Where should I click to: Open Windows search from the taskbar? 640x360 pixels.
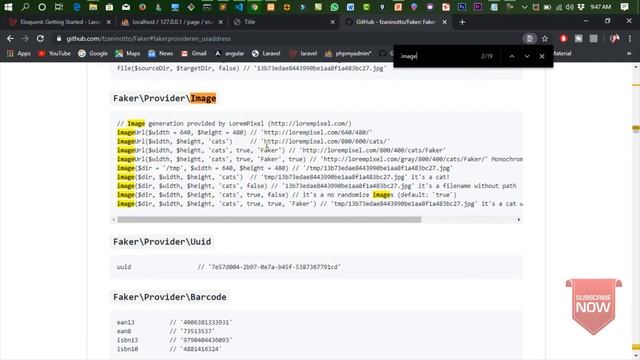click(25, 7)
